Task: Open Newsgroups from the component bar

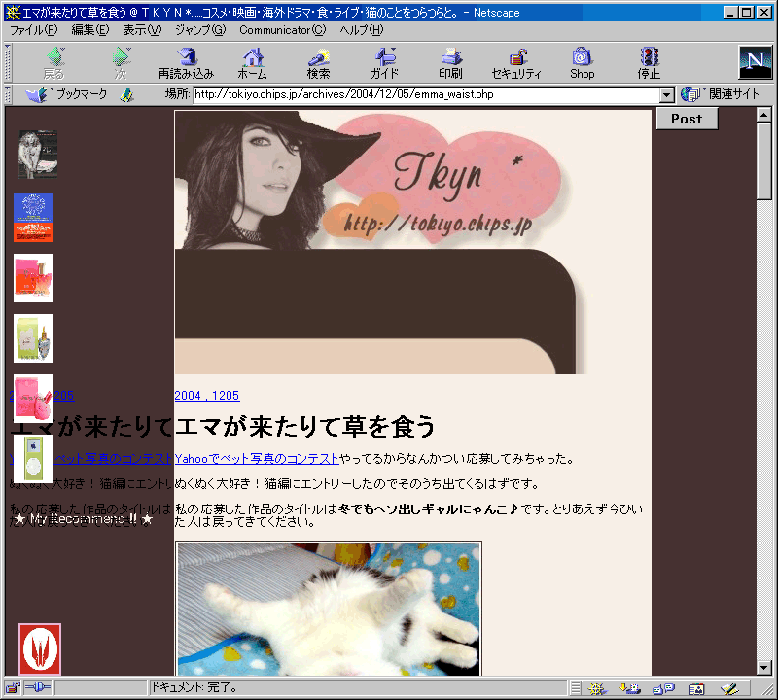Action: coord(663,688)
